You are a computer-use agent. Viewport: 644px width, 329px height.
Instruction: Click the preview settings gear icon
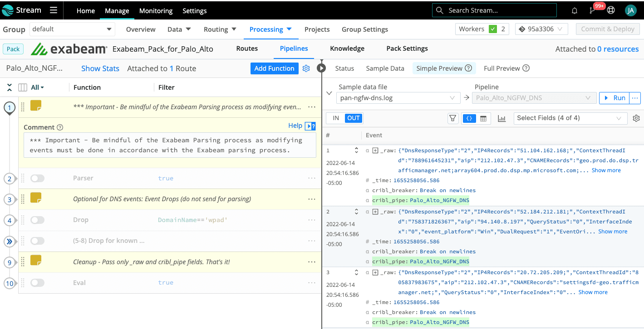(636, 118)
